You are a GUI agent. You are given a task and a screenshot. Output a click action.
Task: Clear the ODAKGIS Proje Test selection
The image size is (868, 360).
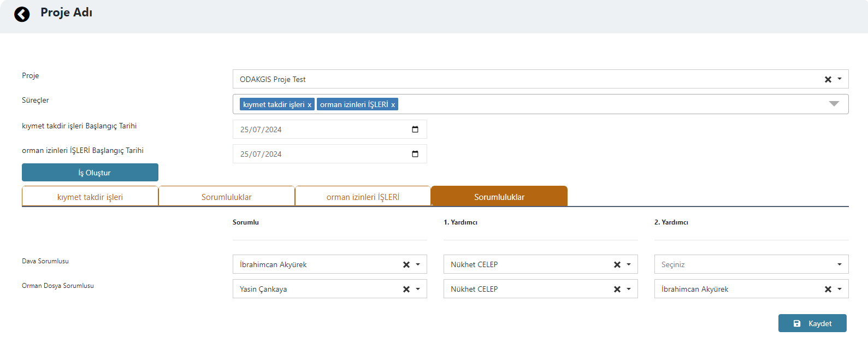(x=828, y=79)
